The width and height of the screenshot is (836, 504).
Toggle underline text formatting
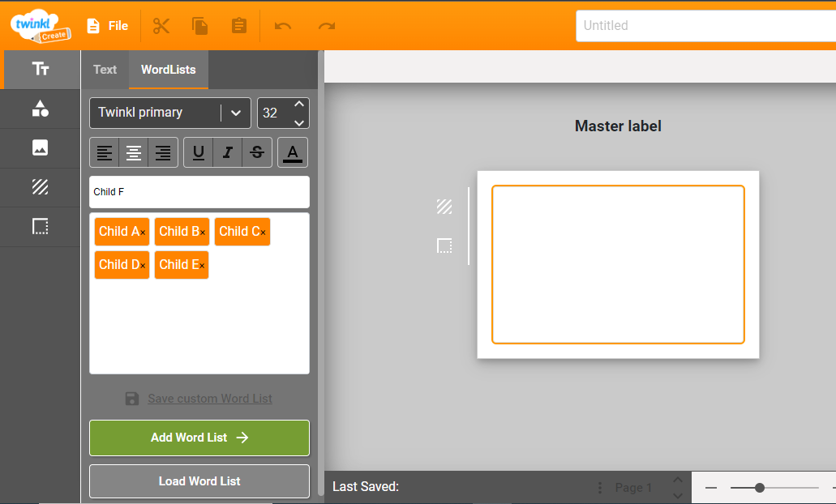[x=199, y=152]
